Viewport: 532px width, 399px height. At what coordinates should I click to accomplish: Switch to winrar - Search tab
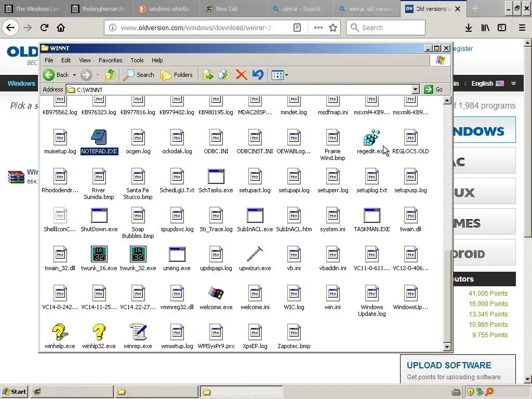click(x=300, y=9)
